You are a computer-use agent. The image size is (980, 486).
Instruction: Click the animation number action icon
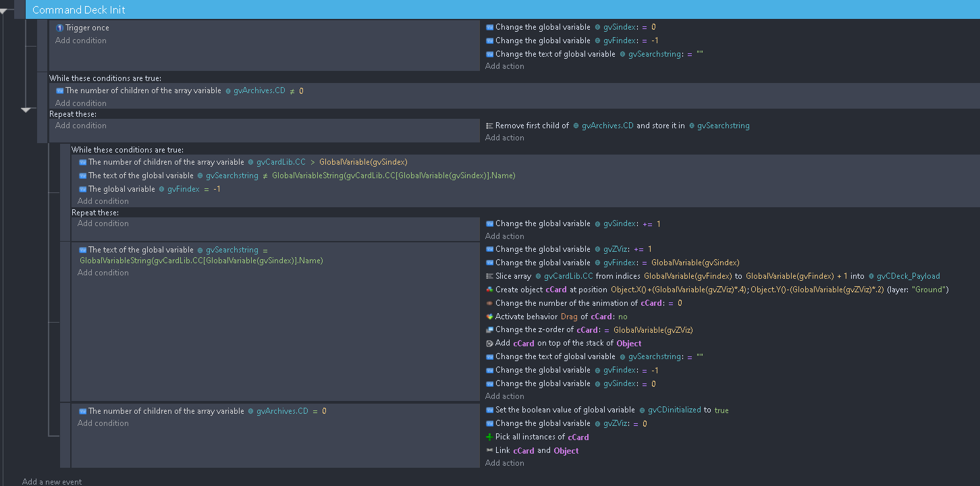coord(489,303)
